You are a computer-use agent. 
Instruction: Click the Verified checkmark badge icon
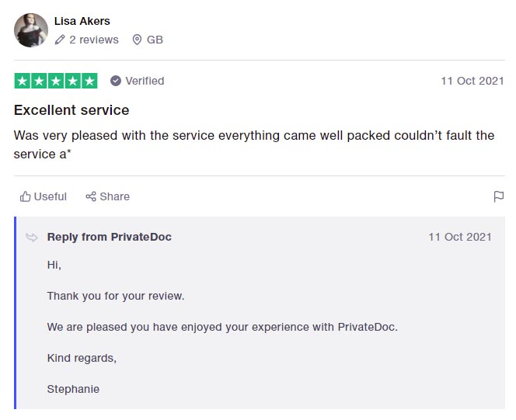point(116,81)
